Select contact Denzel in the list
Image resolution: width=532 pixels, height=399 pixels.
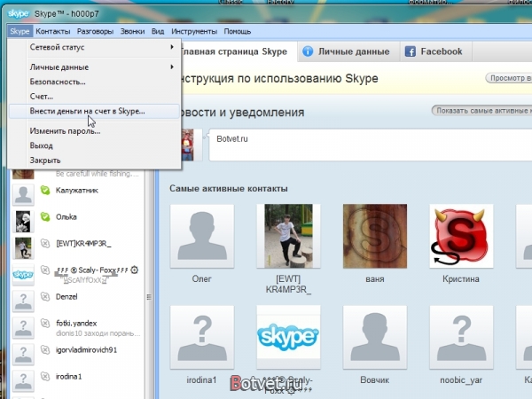(77, 301)
